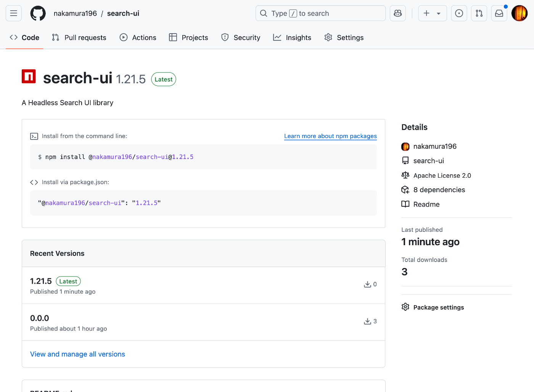Open version 0.0.0 in Recent Versions

(40, 318)
